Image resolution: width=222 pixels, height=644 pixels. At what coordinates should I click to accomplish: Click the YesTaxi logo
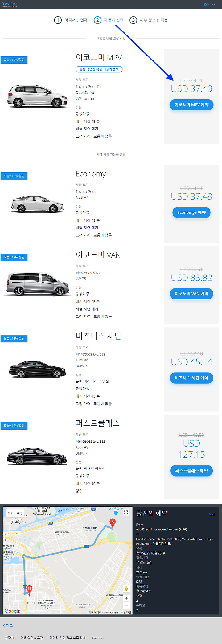[10, 4]
